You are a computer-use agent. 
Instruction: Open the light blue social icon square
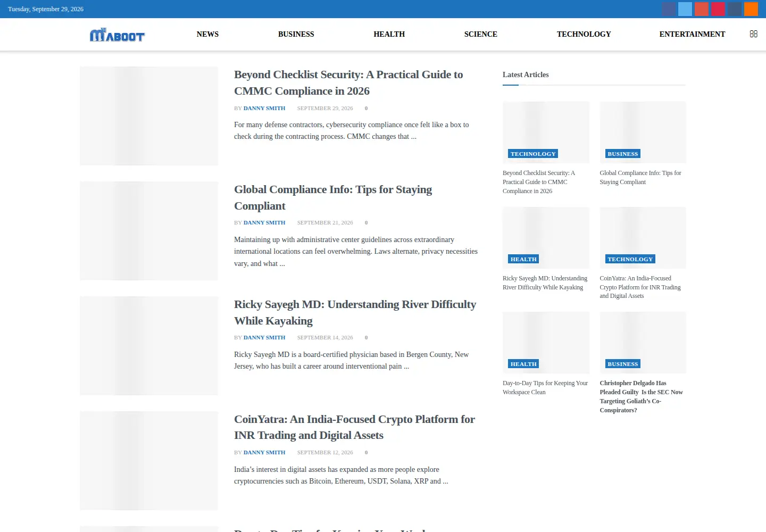click(x=685, y=9)
